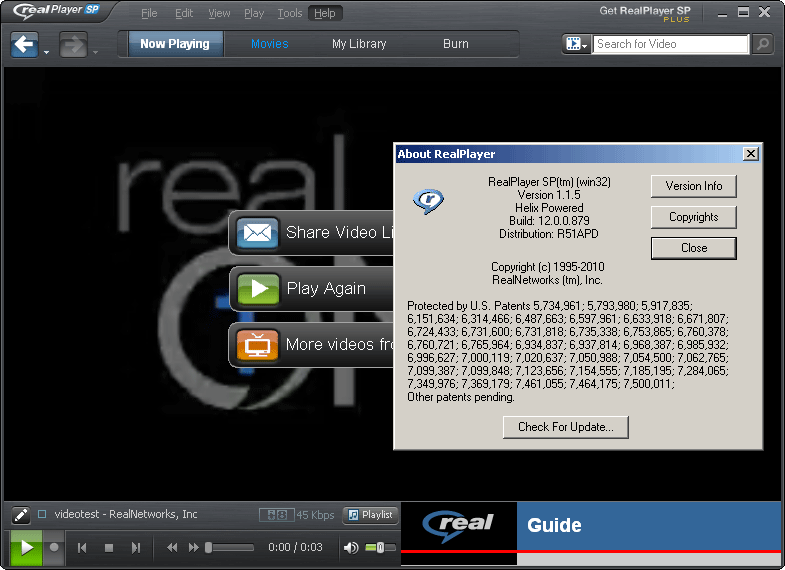
Task: Click the green Play button
Action: pos(26,548)
